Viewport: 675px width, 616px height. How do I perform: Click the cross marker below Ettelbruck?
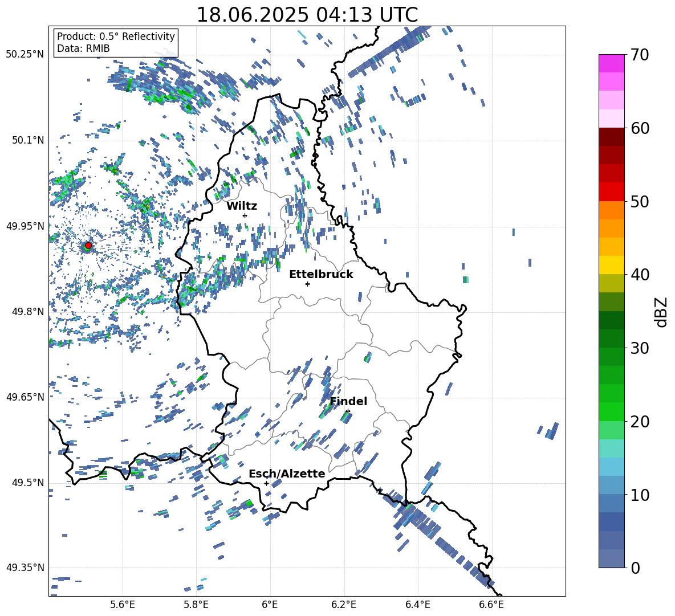307,284
